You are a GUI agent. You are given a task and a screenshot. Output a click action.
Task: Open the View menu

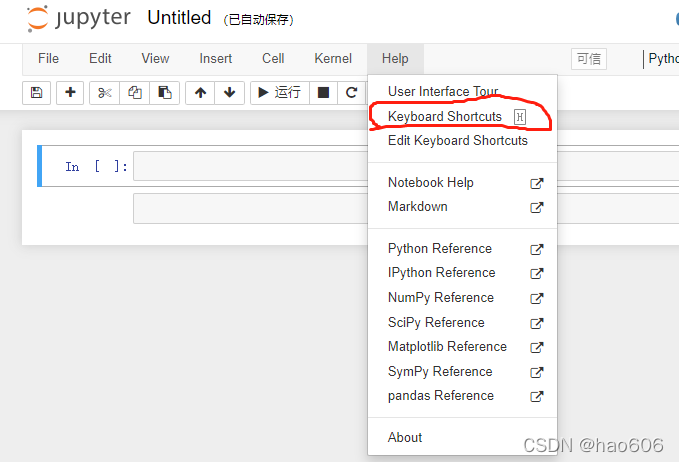pyautogui.click(x=155, y=58)
